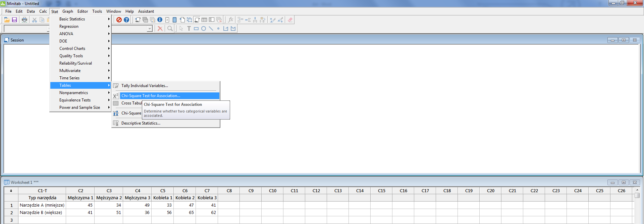Image resolution: width=644 pixels, height=224 pixels.
Task: Click the fx Assign Formula icon
Action: coord(231,20)
